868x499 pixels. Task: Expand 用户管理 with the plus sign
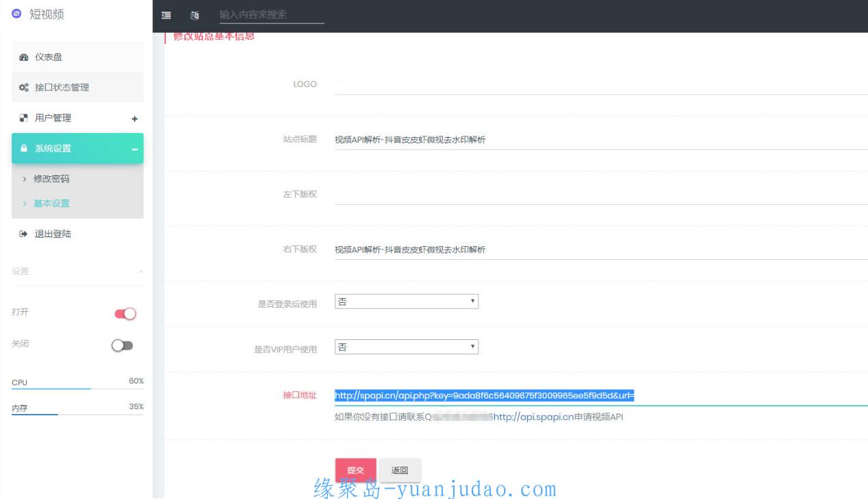pos(134,119)
